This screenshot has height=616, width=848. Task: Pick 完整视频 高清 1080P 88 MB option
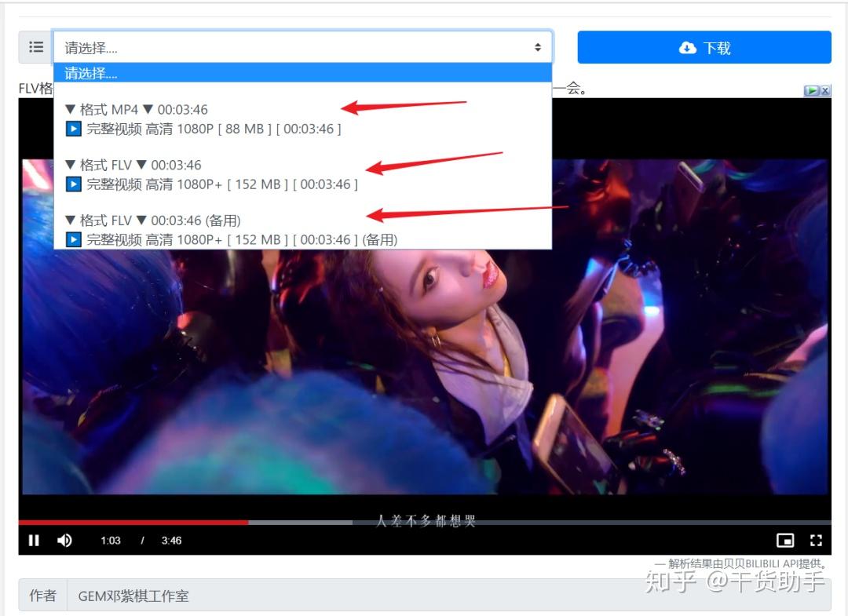point(203,129)
